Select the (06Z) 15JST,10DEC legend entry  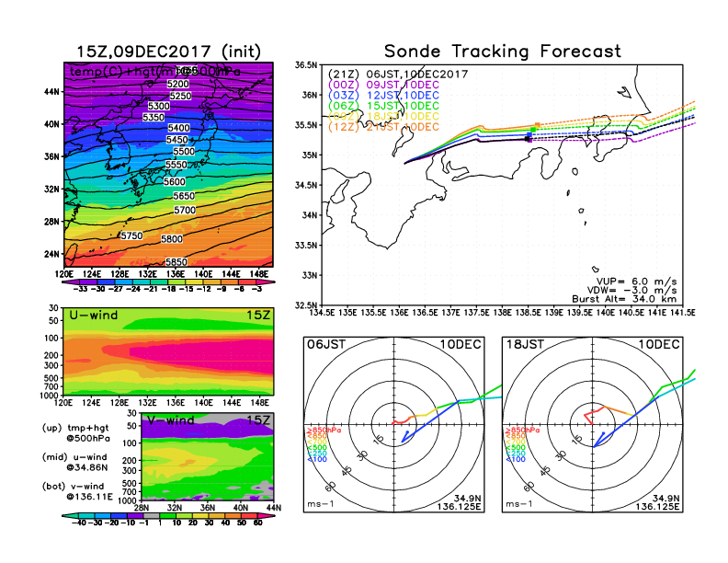point(383,107)
